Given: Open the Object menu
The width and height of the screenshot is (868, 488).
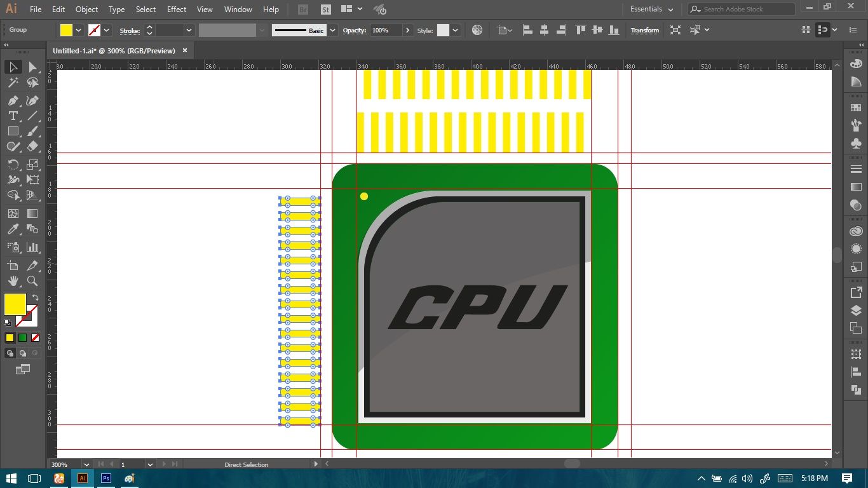Looking at the screenshot, I should click(86, 10).
